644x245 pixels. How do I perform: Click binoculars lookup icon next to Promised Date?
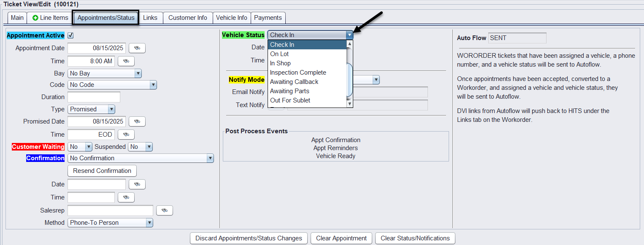coord(137,121)
